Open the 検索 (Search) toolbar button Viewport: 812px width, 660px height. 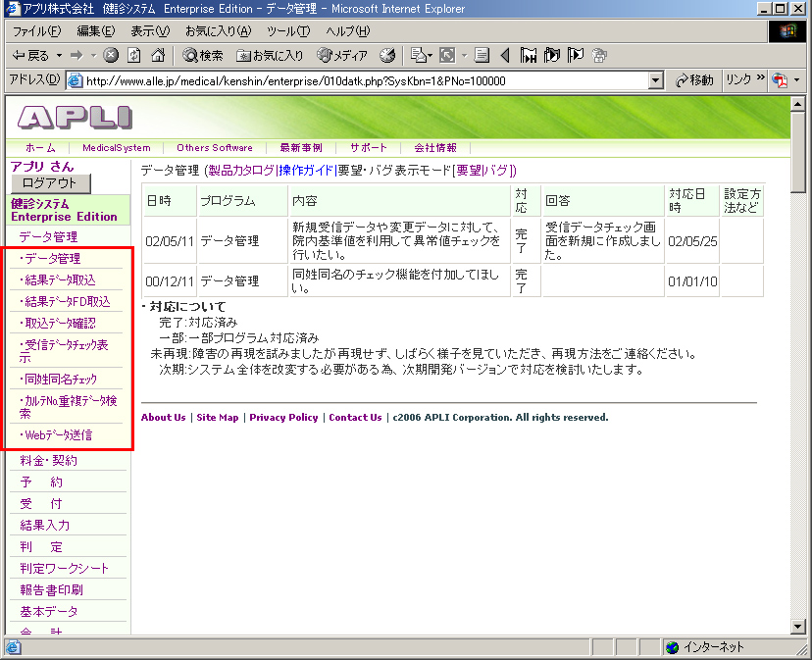click(203, 56)
